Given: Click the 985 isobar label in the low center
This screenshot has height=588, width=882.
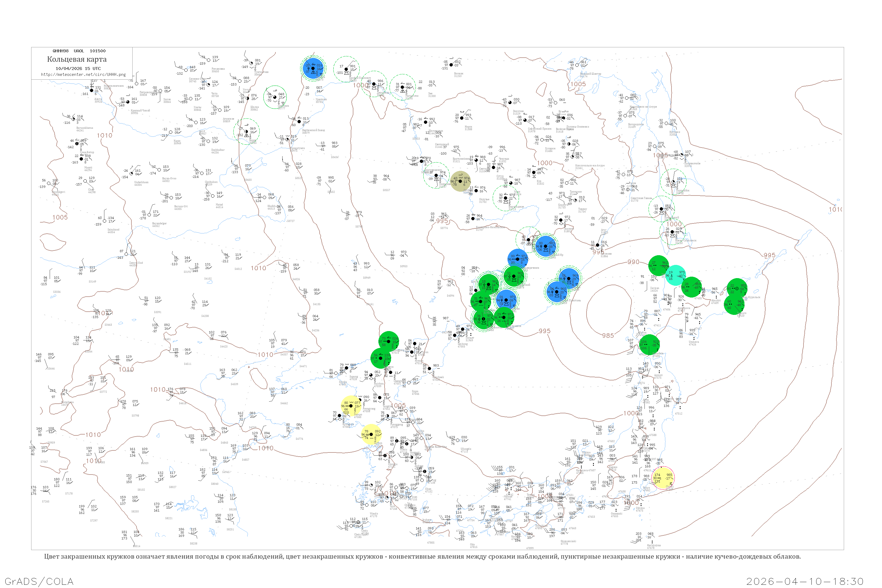Looking at the screenshot, I should tap(608, 336).
